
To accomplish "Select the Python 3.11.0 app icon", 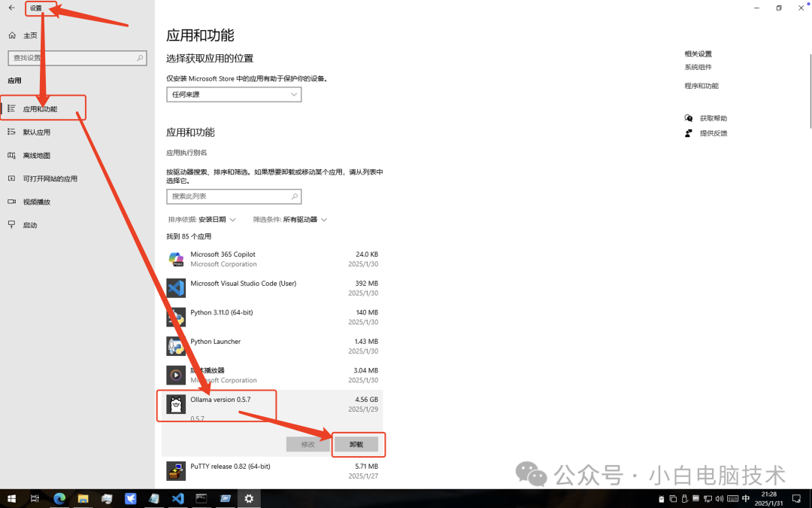I will pyautogui.click(x=176, y=317).
